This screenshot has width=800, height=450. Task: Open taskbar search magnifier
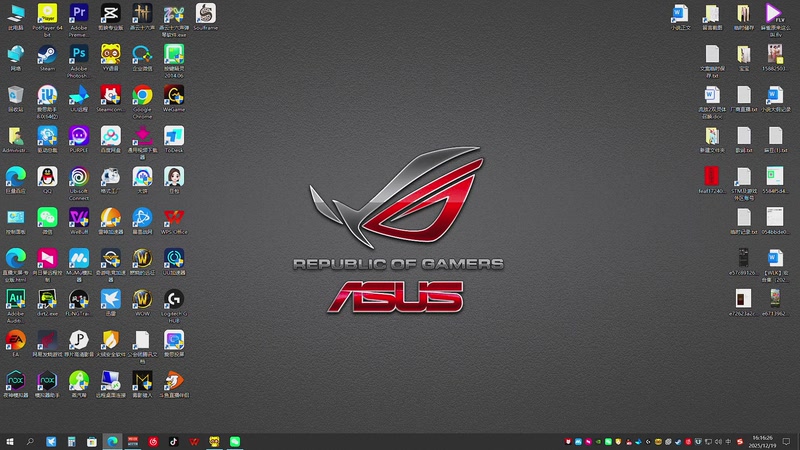pyautogui.click(x=30, y=441)
